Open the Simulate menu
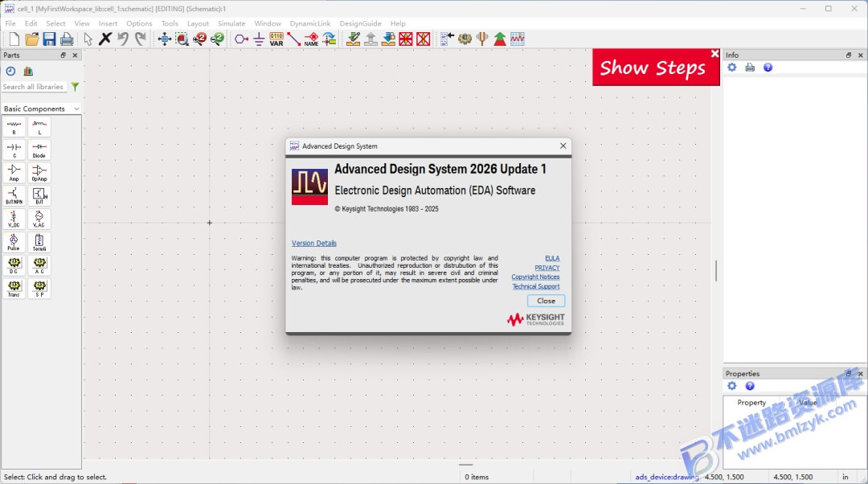 (231, 23)
